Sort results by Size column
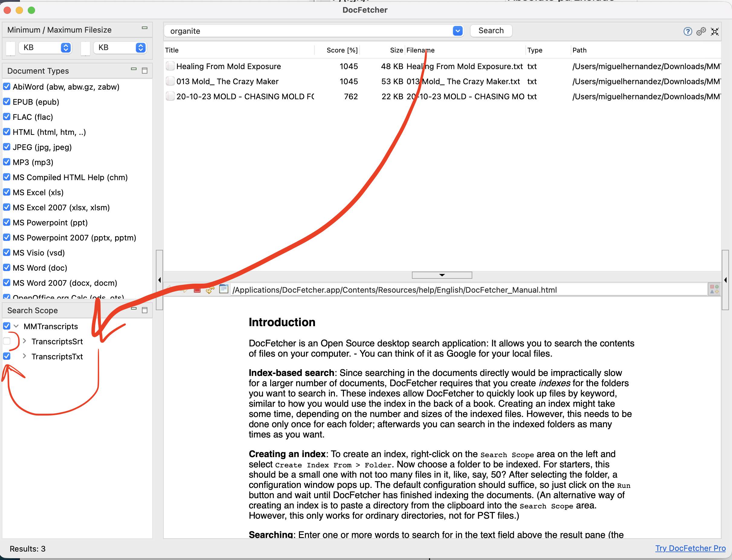This screenshot has height=560, width=732. pyautogui.click(x=382, y=50)
